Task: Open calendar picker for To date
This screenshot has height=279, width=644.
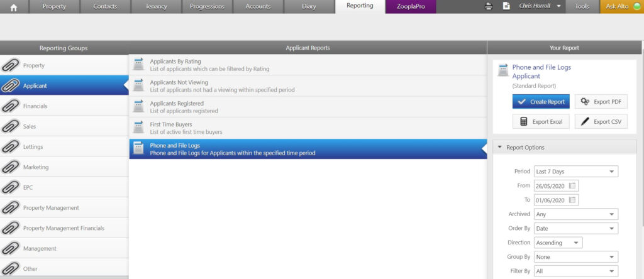Action: tap(572, 200)
